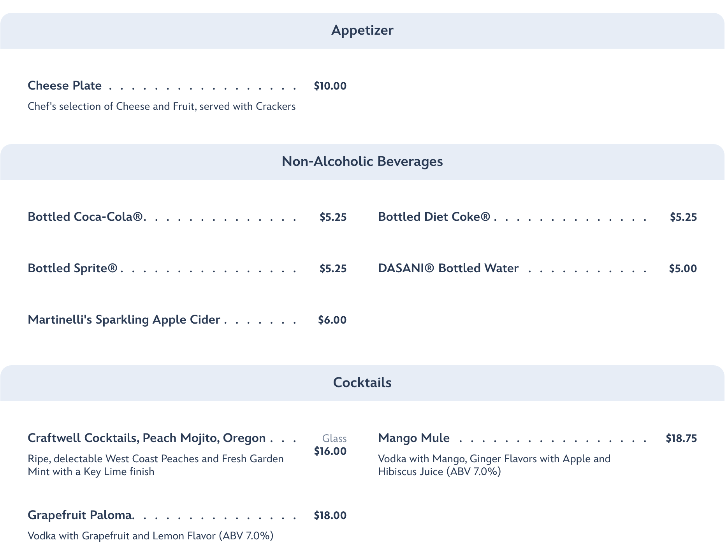Choose the Grapefruit Paloma cocktail
The height and width of the screenshot is (560, 728).
tap(80, 515)
